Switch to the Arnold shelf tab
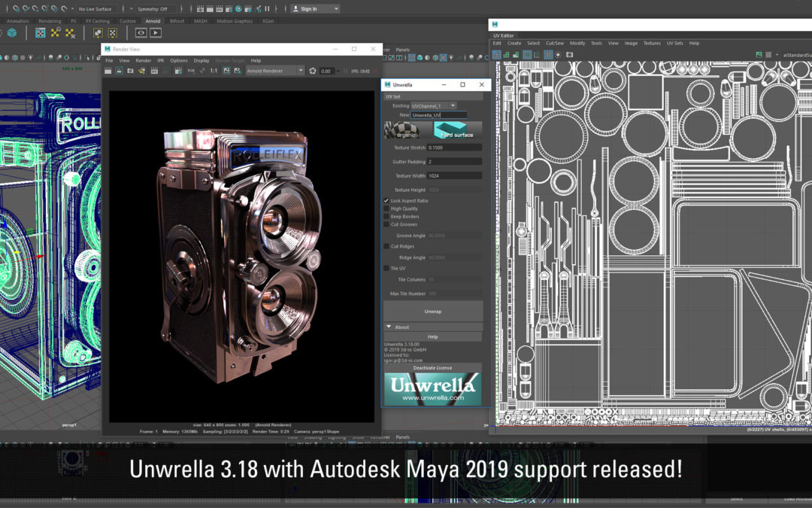 153,21
